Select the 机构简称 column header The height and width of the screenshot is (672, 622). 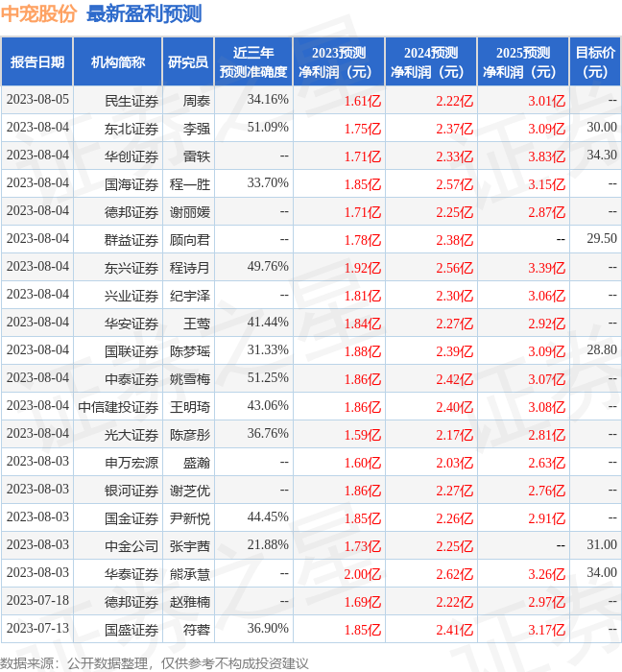(x=118, y=62)
